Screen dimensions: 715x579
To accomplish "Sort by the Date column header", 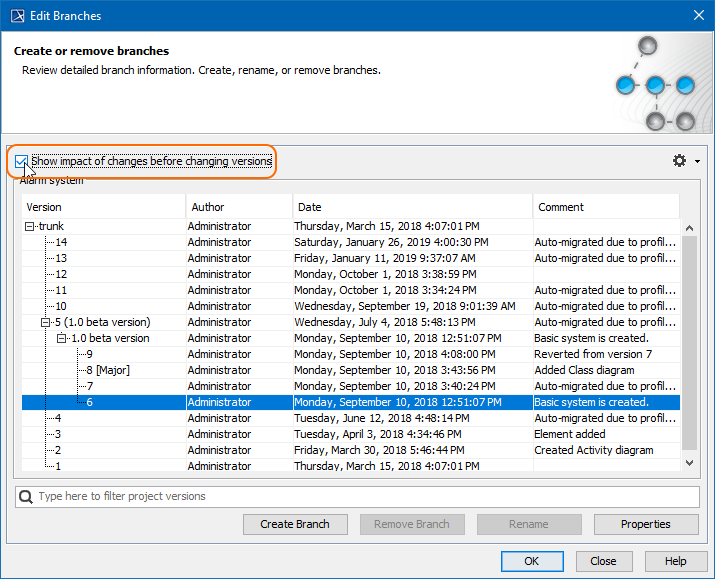I will [412, 207].
